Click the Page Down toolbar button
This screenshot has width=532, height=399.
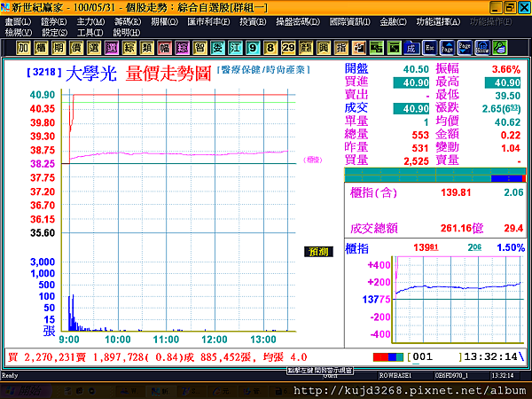pyautogui.click(x=465, y=48)
